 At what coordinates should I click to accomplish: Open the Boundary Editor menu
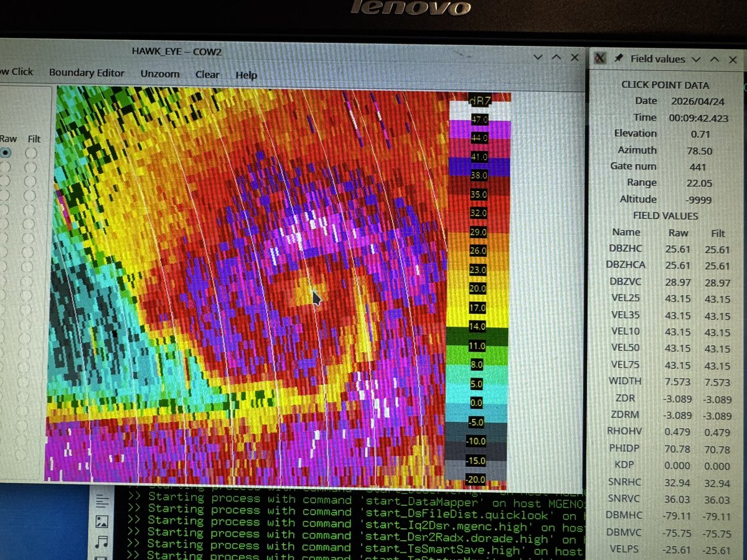point(87,73)
